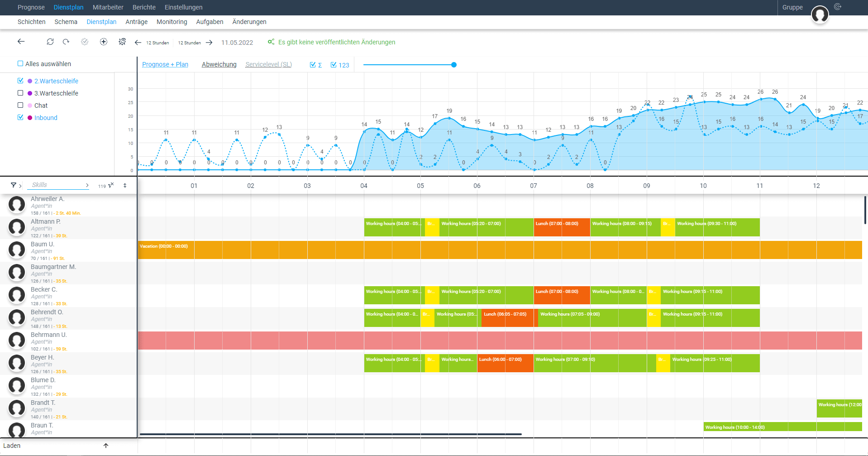Switch to the Anträge tab

pos(137,22)
